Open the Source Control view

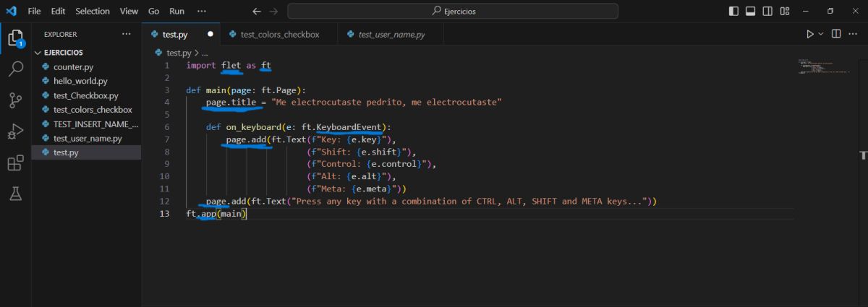15,100
